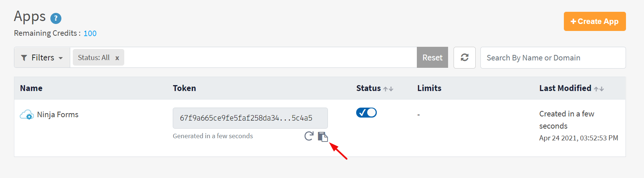644x178 pixels.
Task: Regenerate the Ninja Forms token
Action: (x=309, y=136)
